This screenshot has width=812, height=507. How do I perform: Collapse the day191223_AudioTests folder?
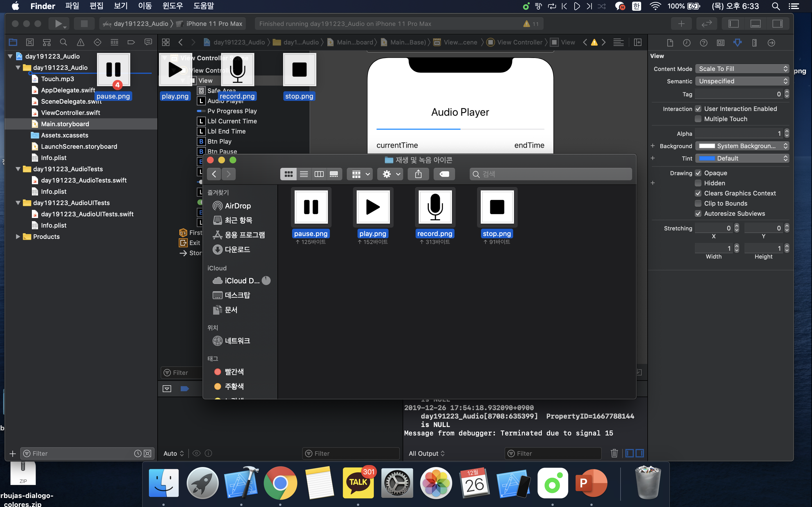click(18, 169)
